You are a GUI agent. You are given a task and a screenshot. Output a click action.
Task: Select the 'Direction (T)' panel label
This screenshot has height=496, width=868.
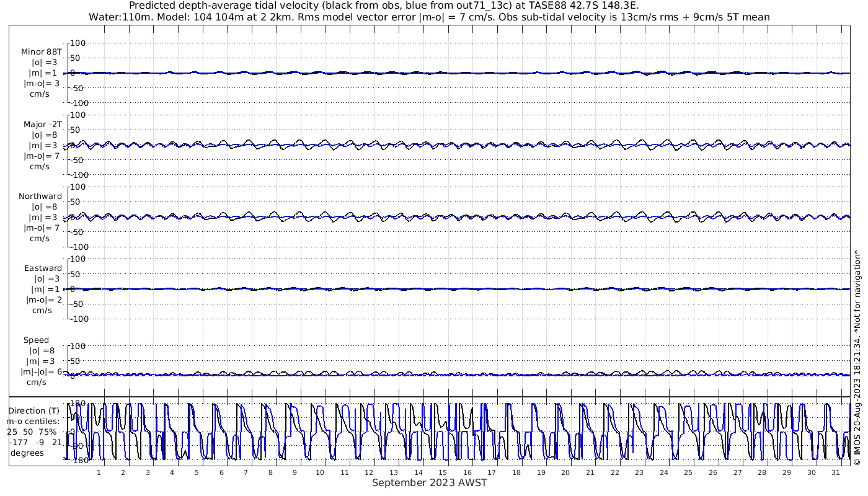pos(34,410)
